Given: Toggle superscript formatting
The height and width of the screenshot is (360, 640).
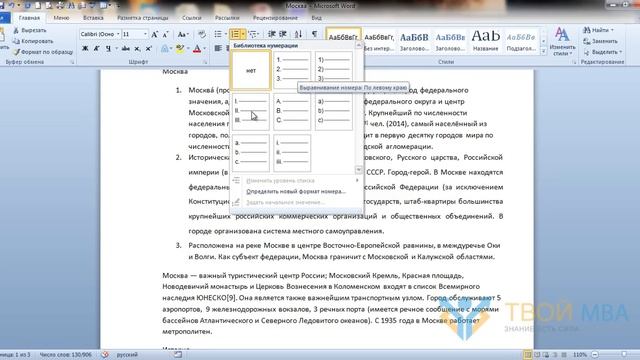Looking at the screenshot, I should [x=149, y=49].
